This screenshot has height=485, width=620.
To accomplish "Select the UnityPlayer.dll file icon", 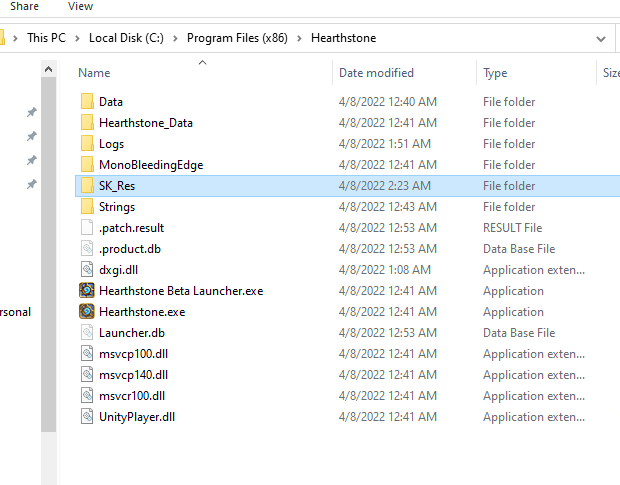I will (87, 417).
